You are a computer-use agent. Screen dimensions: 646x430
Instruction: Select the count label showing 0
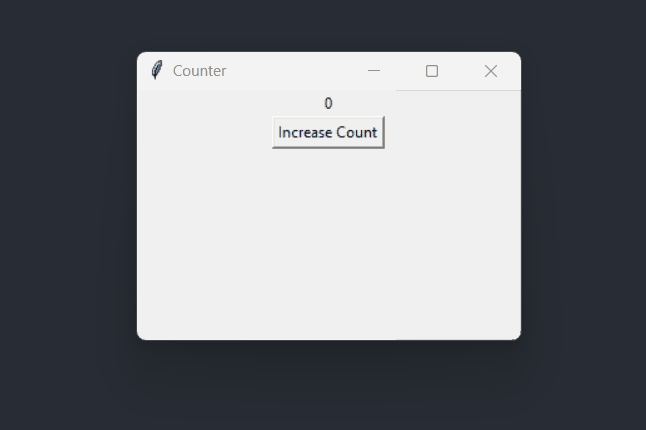point(328,103)
